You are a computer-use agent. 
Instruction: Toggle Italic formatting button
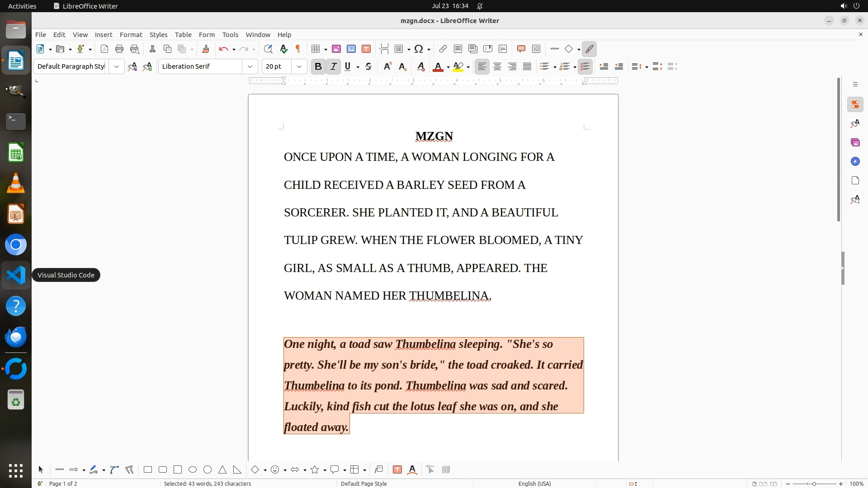click(333, 66)
